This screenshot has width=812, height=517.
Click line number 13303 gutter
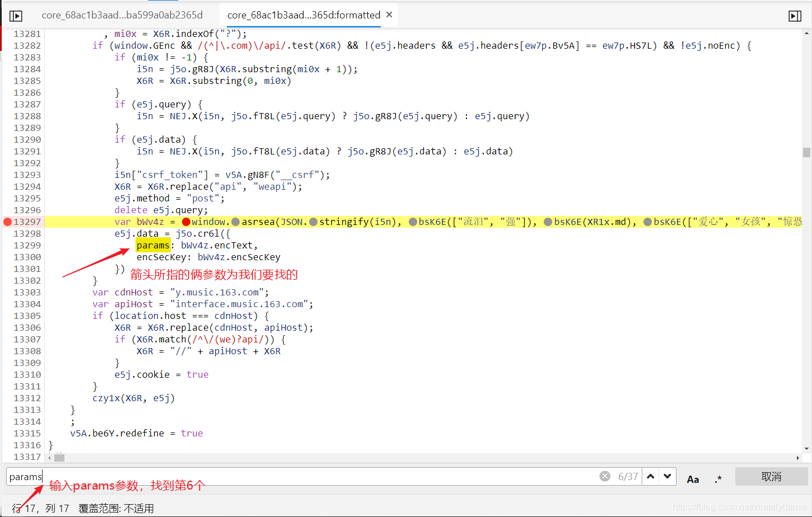pyautogui.click(x=27, y=293)
